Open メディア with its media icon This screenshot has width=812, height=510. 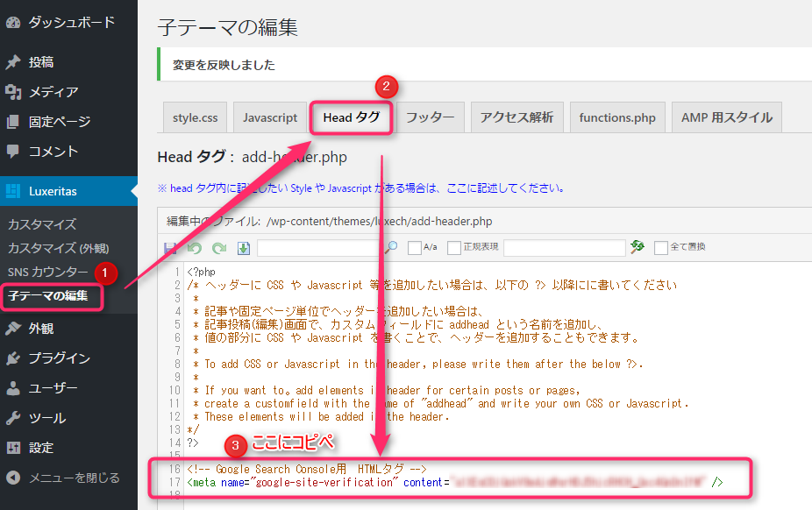(x=12, y=91)
